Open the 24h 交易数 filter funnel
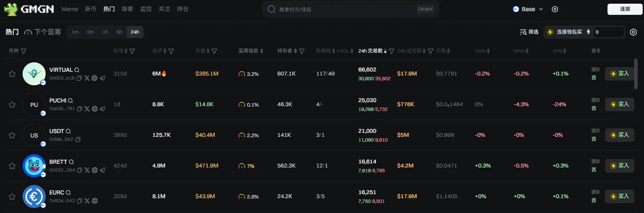 coord(392,51)
